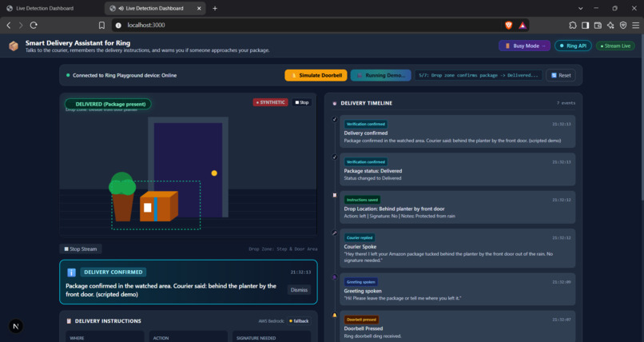Click the Stream Live indicator

click(x=615, y=46)
